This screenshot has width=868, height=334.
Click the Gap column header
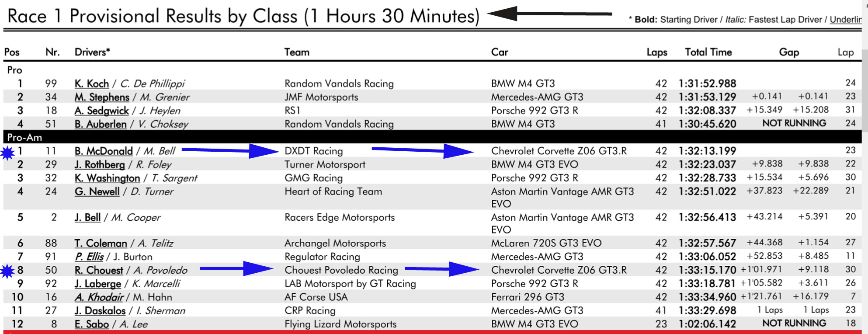[789, 52]
